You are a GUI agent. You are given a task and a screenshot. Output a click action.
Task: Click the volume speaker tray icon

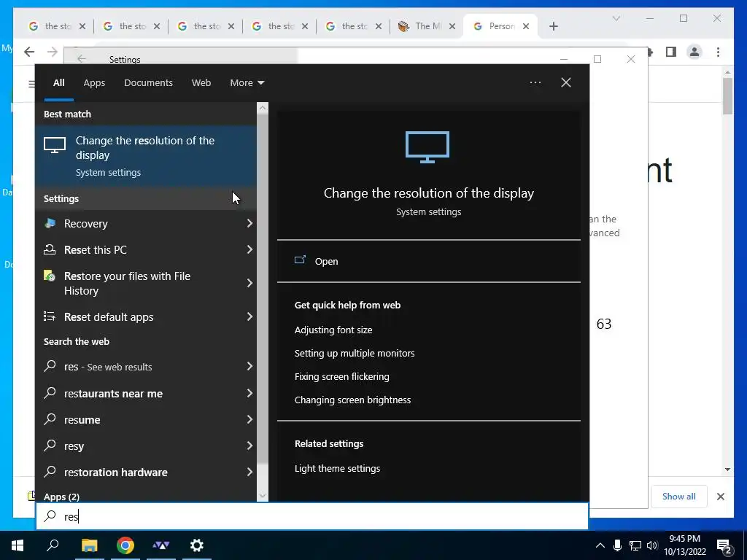[x=652, y=545]
